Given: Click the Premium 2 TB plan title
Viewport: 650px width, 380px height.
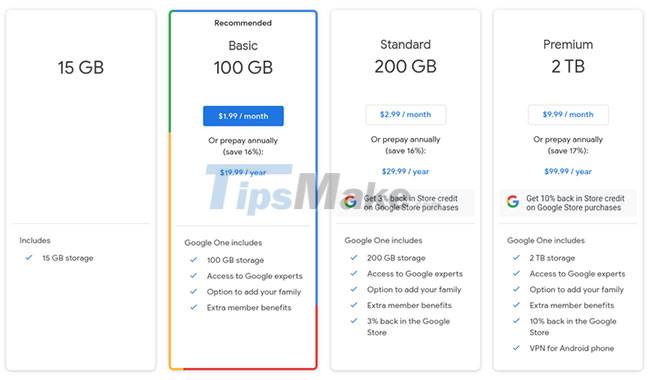Looking at the screenshot, I should 568,56.
